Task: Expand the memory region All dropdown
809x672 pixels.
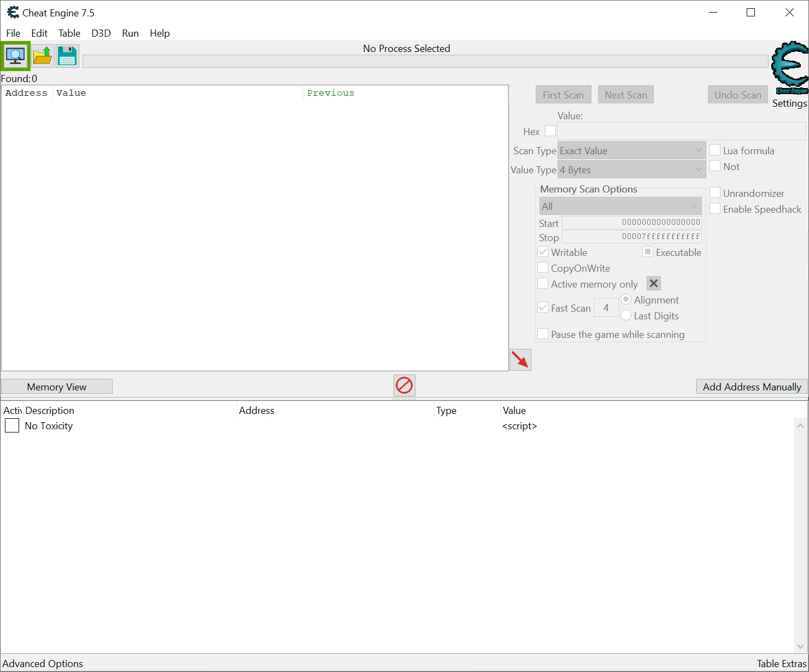Action: pyautogui.click(x=620, y=206)
